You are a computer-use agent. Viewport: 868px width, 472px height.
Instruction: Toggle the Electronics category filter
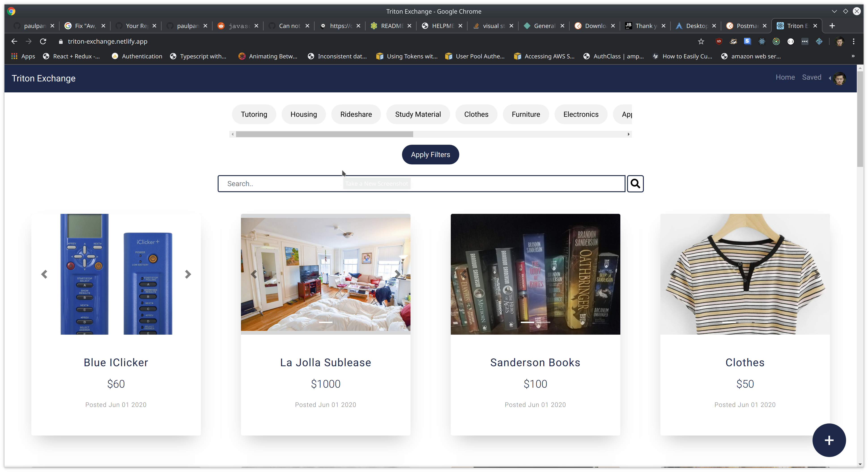(x=581, y=115)
